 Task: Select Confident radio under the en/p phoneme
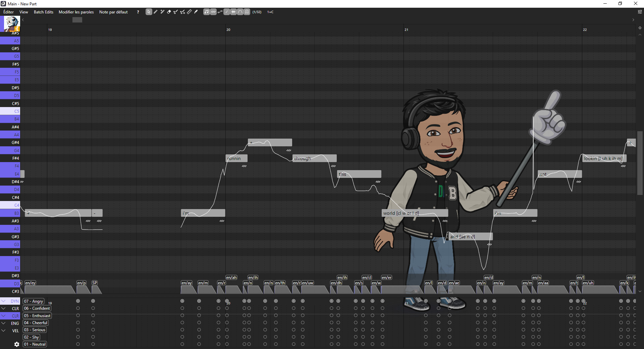pos(78,308)
